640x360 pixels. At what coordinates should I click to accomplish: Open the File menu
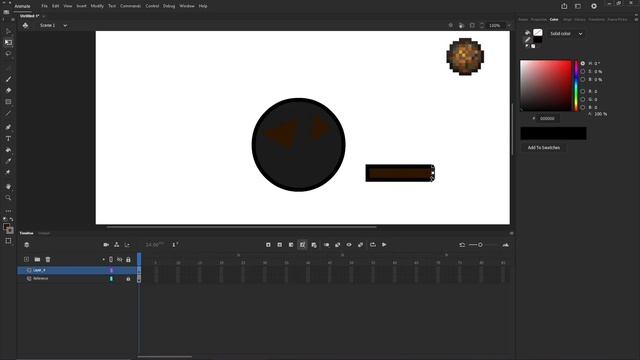[44, 6]
